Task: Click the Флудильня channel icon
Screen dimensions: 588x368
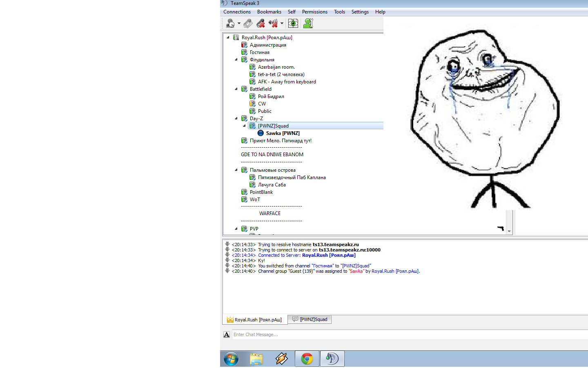Action: click(244, 59)
